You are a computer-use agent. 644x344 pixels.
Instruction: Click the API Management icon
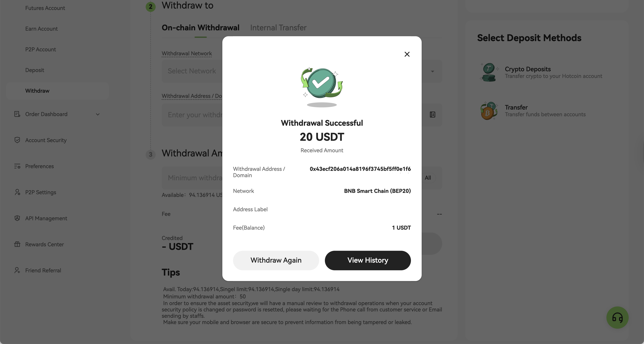[x=17, y=218]
